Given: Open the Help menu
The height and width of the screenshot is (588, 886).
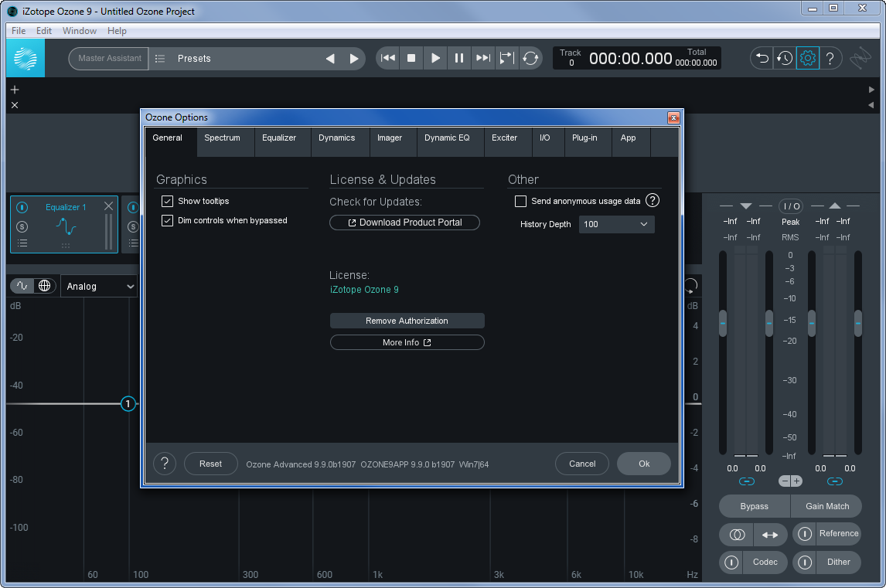Looking at the screenshot, I should tap(117, 30).
